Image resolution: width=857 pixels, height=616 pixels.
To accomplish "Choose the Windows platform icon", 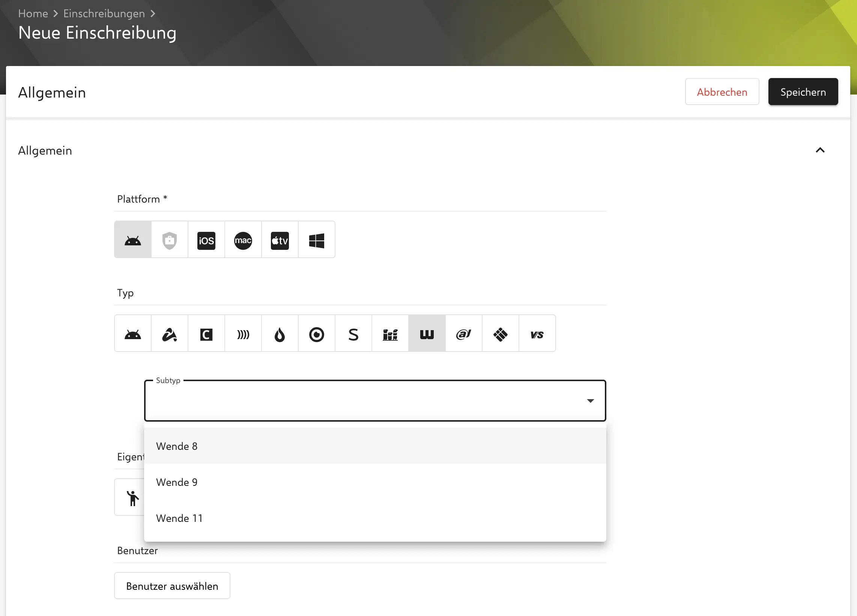I will pyautogui.click(x=316, y=240).
